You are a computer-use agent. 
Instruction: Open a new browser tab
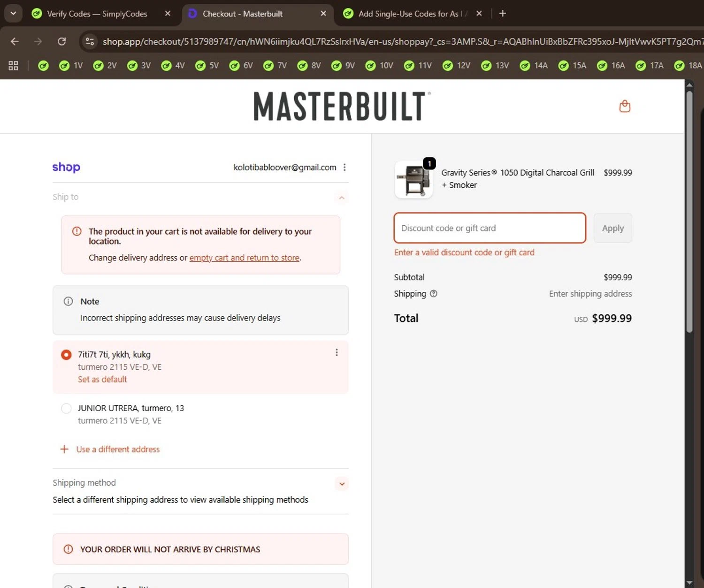coord(503,14)
